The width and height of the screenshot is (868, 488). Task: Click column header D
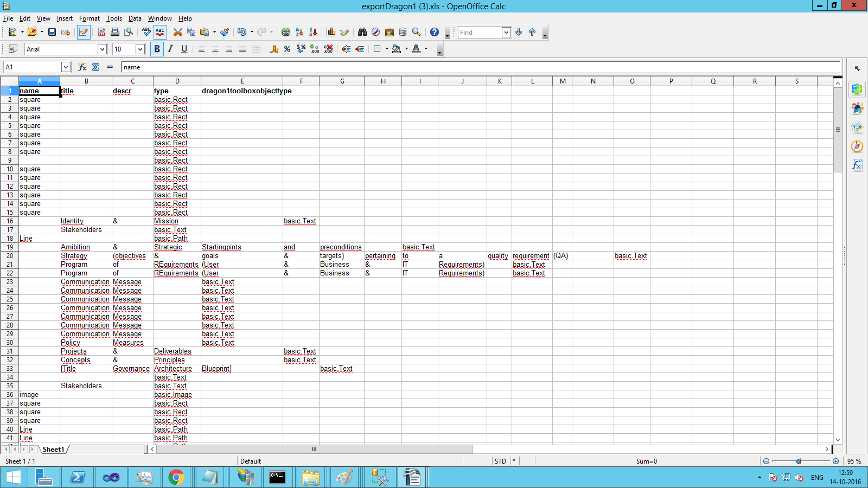coord(177,81)
